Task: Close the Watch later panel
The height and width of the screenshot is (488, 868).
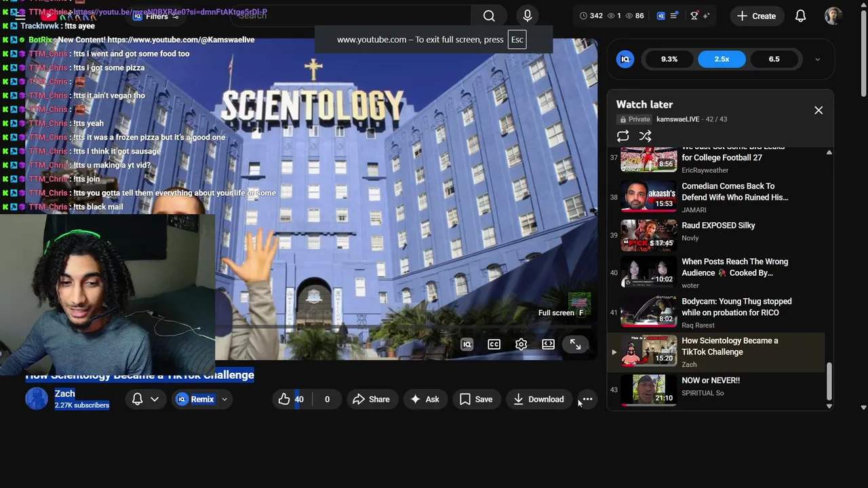Action: [818, 110]
